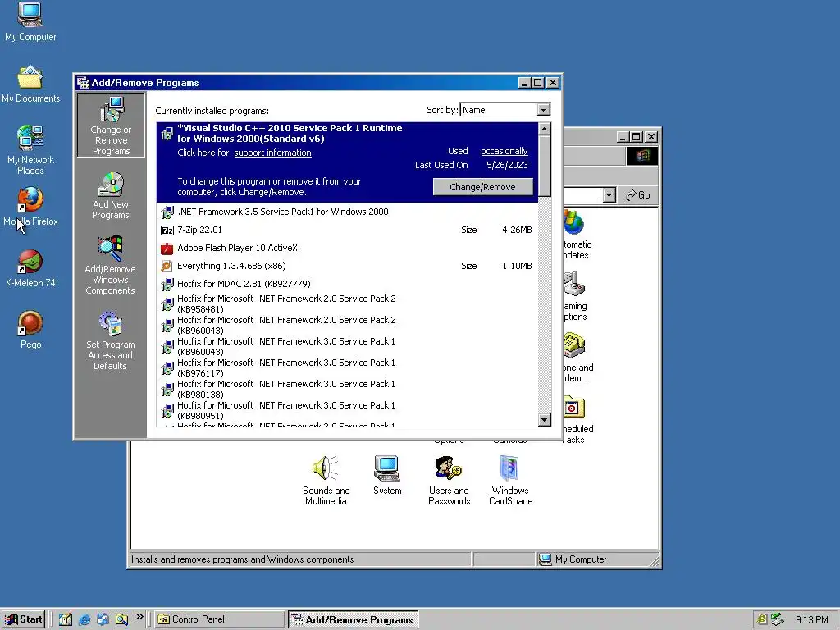The height and width of the screenshot is (630, 840).
Task: Click the 9:13 PM clock in tray
Action: click(811, 620)
